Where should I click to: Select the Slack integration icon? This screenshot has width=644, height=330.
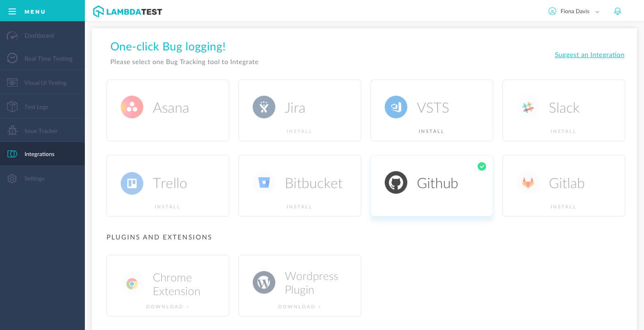(x=528, y=107)
